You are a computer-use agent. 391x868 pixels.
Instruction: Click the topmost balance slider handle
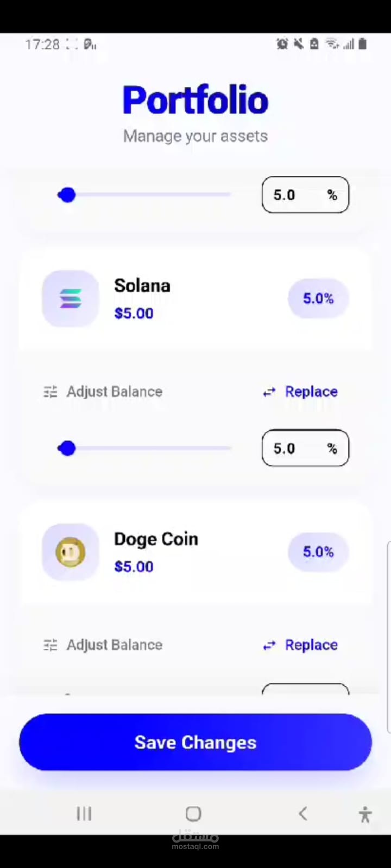pos(67,195)
